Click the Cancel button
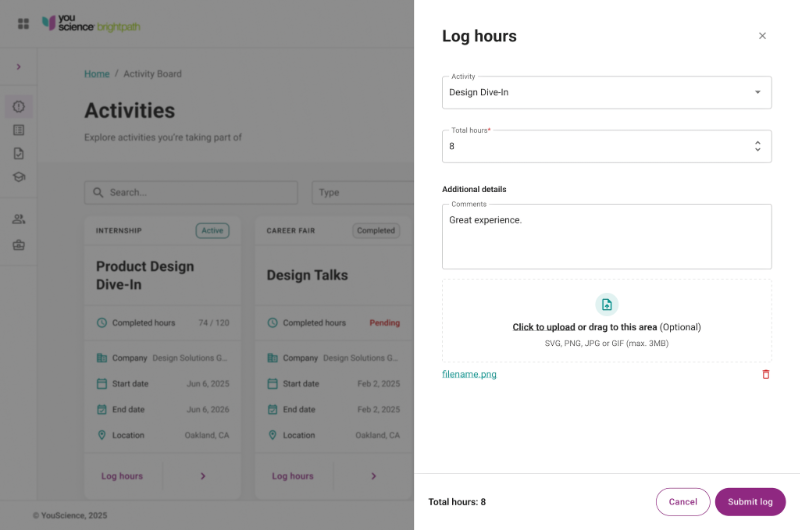 pos(683,502)
